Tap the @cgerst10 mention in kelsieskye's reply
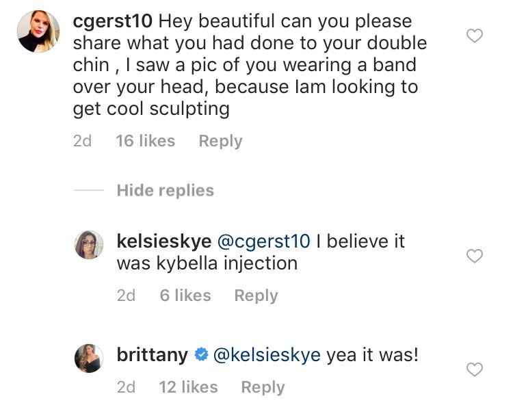The height and width of the screenshot is (420, 513). click(x=263, y=241)
